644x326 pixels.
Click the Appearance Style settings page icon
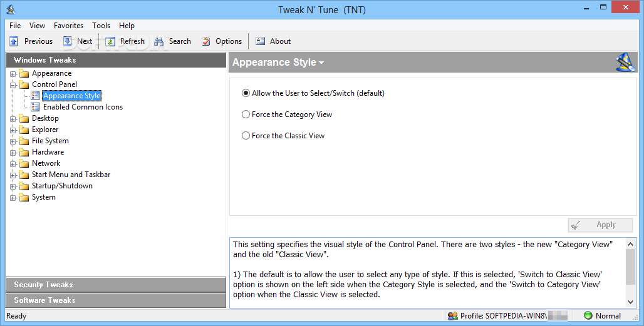(x=35, y=96)
